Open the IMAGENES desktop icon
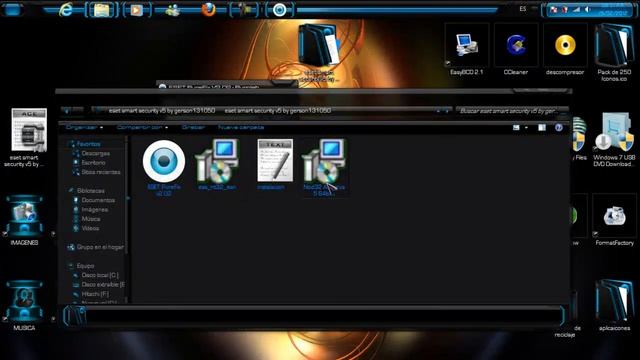 click(x=24, y=220)
